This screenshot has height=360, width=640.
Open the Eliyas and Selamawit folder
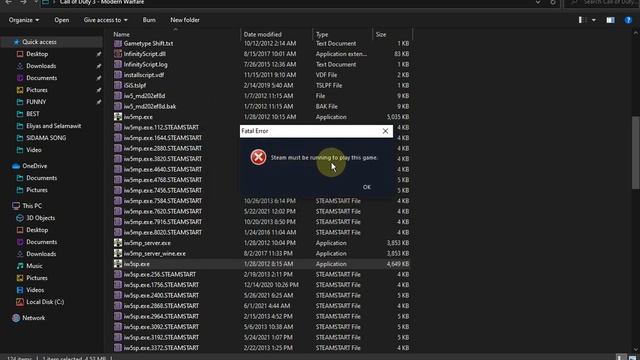(x=53, y=126)
